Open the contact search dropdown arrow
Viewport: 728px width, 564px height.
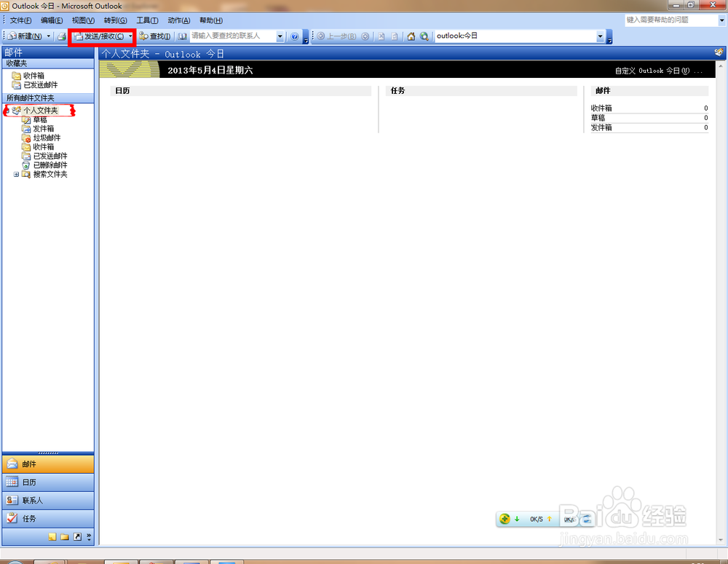pos(280,36)
